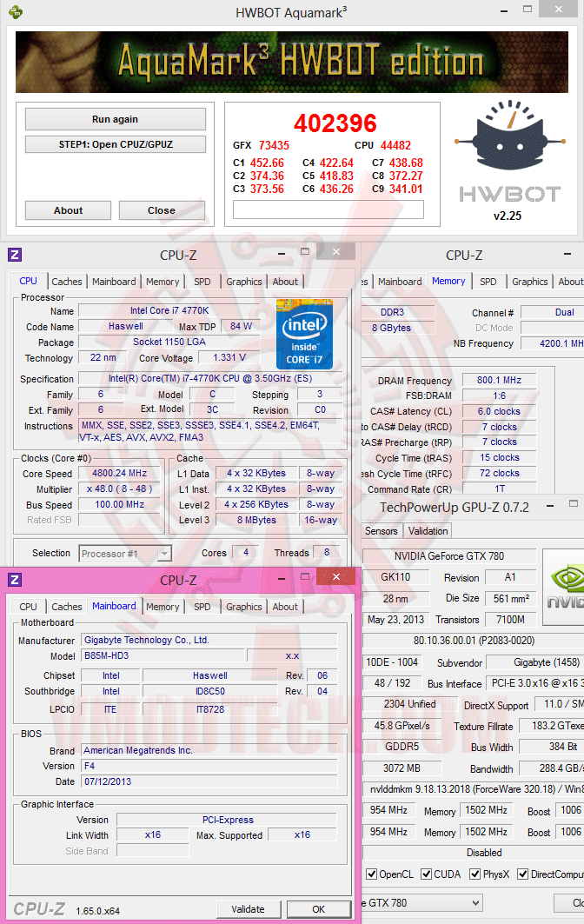Click the Threads value 8

click(327, 552)
